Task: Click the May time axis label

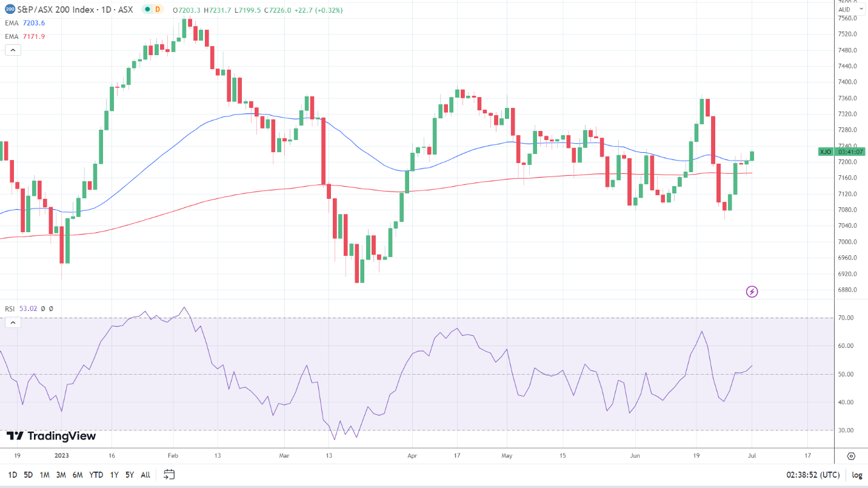Action: point(507,455)
